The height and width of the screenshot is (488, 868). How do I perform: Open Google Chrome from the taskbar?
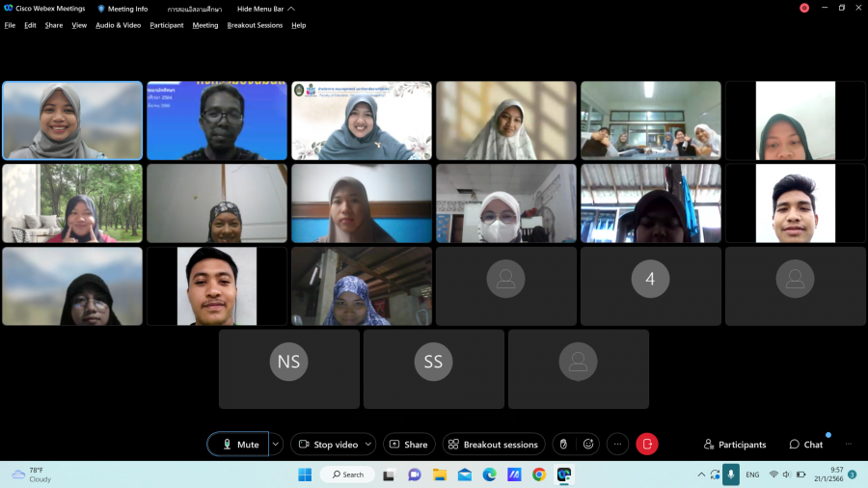[538, 474]
